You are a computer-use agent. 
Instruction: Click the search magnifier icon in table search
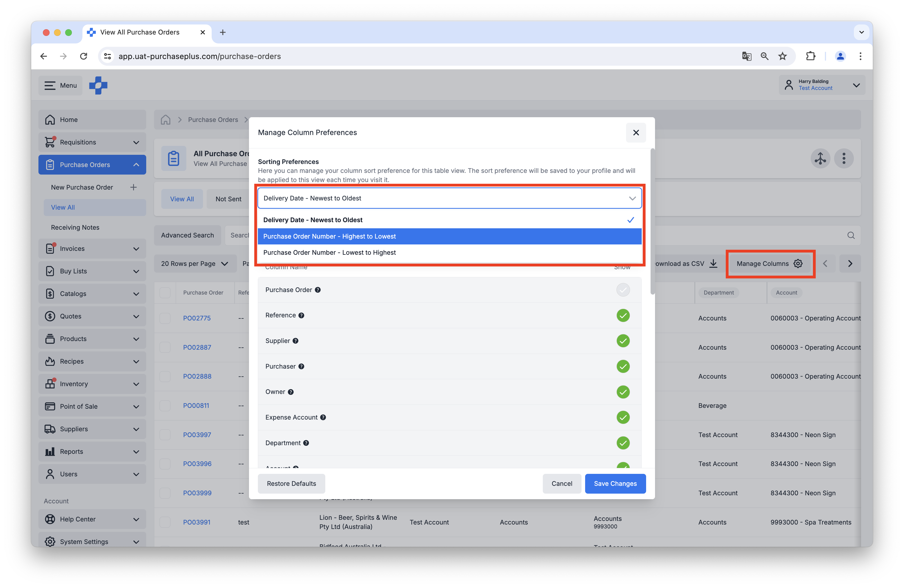click(x=851, y=235)
